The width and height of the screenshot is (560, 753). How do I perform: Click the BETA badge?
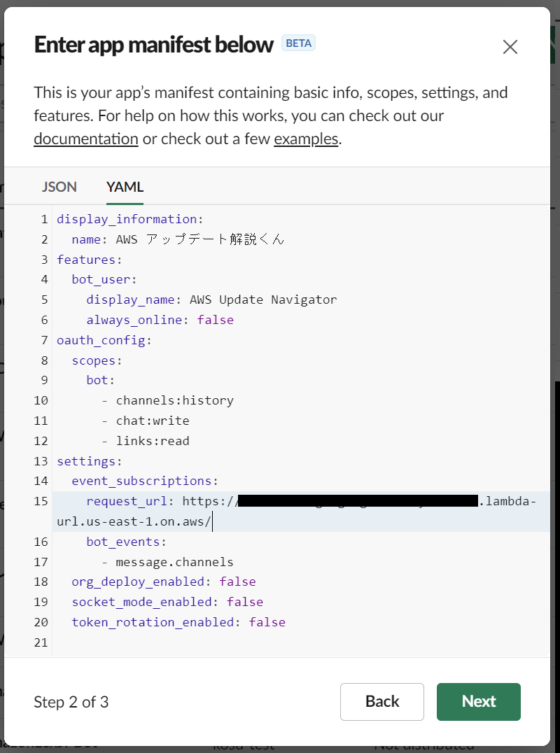[298, 43]
